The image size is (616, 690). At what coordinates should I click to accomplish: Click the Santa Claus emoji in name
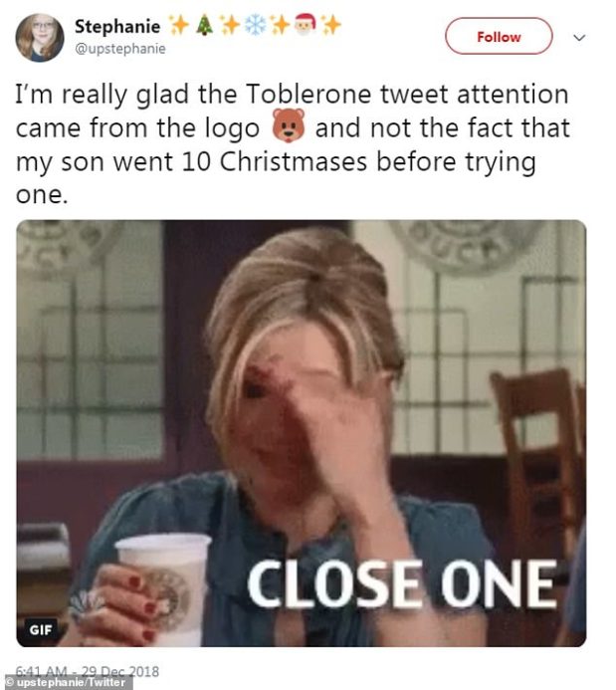306,25
